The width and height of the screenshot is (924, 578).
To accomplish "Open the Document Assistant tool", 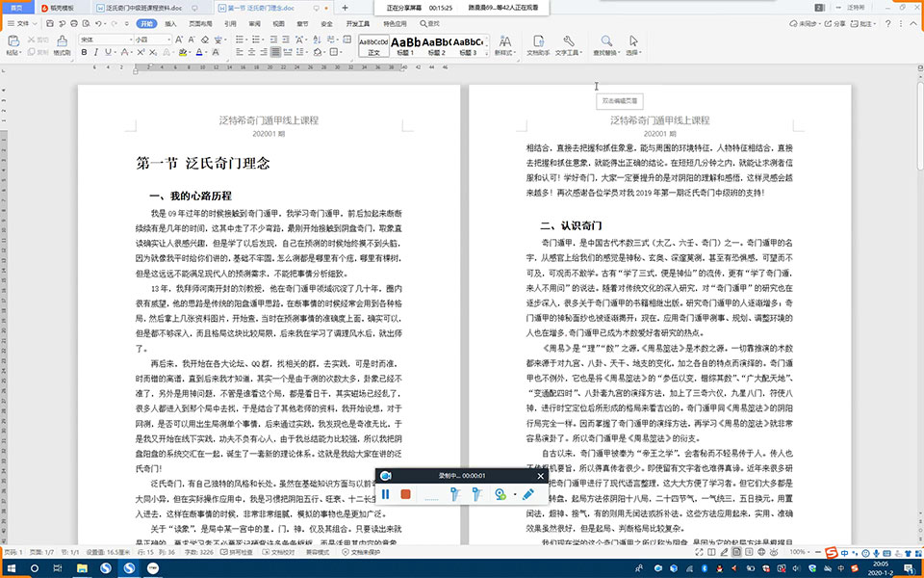I will (538, 45).
